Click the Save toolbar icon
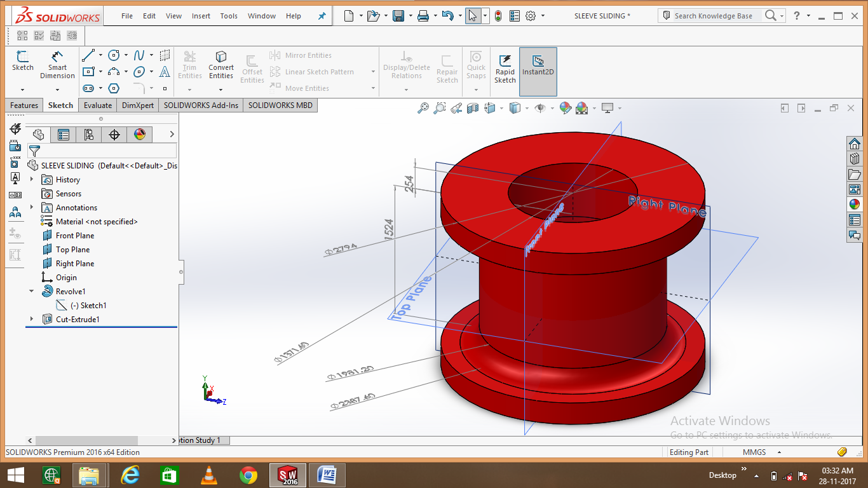 [398, 16]
